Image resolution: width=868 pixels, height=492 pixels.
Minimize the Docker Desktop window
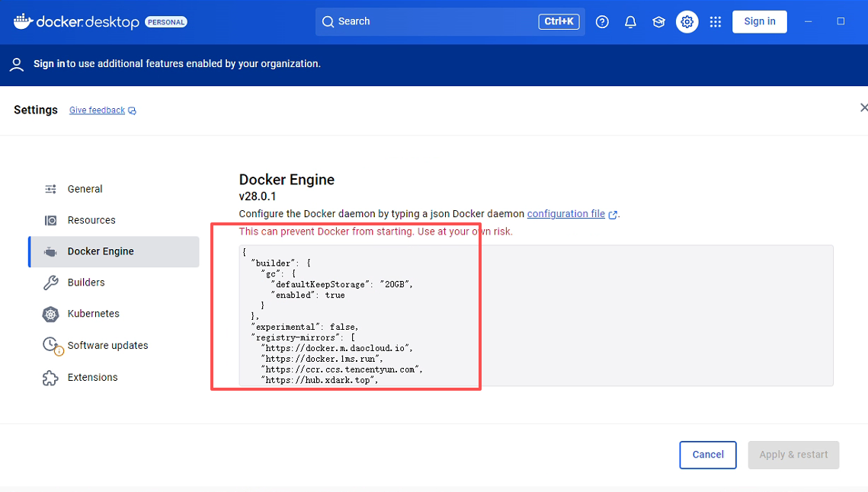click(809, 21)
